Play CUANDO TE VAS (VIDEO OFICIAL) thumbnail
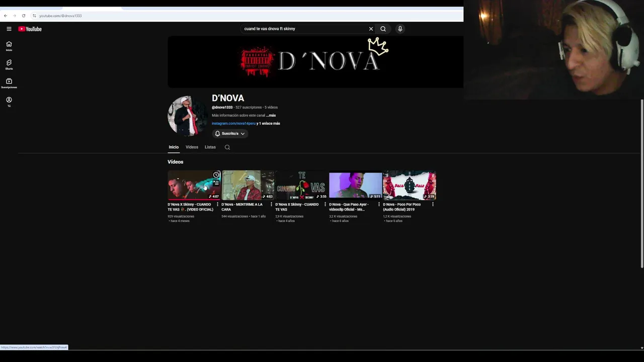Image resolution: width=644 pixels, height=362 pixels. click(x=194, y=185)
